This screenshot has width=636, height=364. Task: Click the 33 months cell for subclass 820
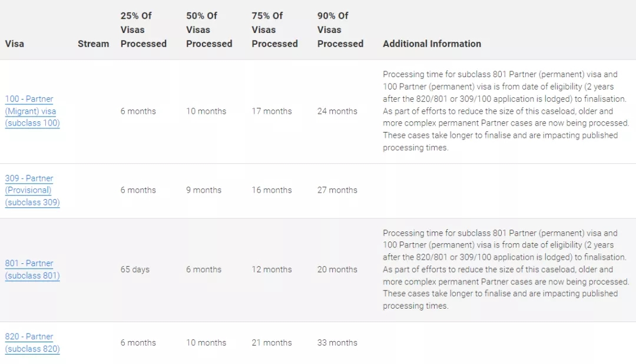[x=337, y=342]
